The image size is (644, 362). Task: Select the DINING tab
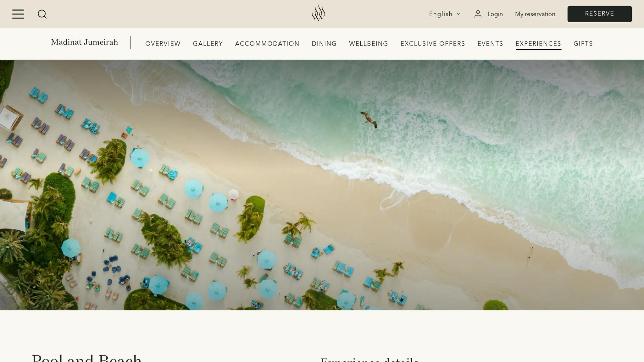(x=324, y=44)
